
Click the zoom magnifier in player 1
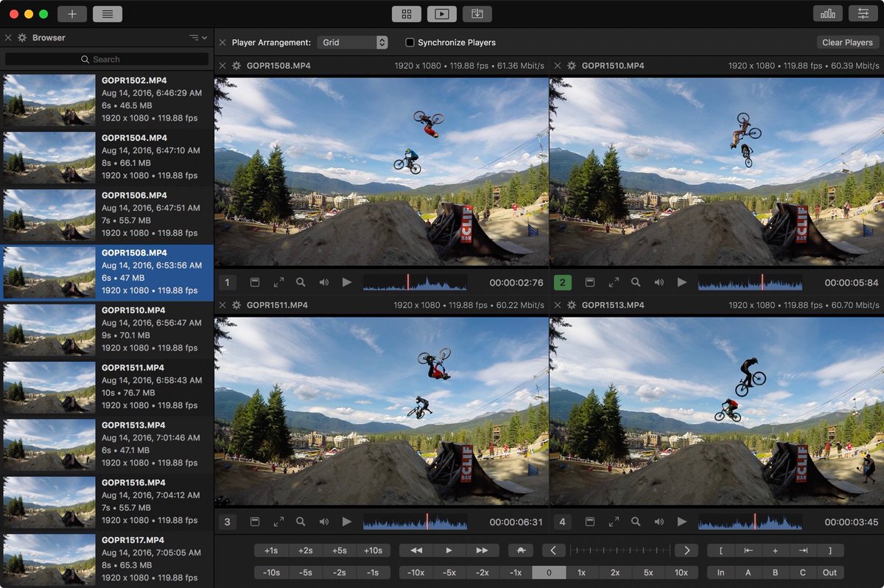coord(301,282)
